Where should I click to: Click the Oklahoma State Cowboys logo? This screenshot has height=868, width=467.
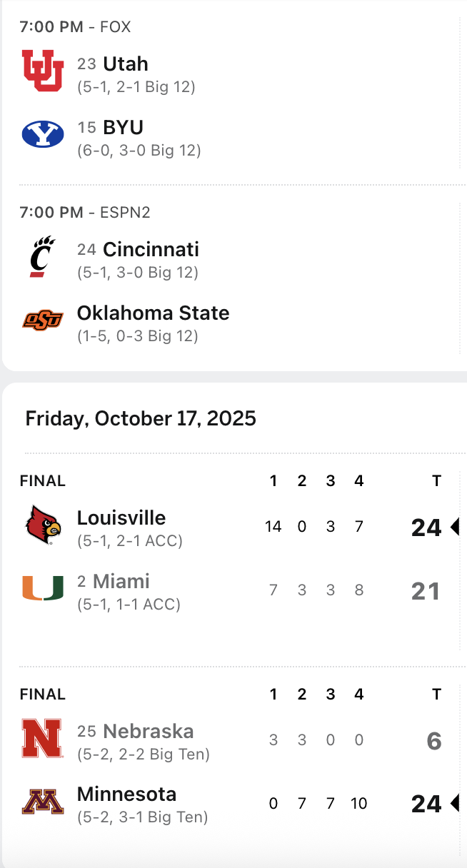[x=43, y=320]
